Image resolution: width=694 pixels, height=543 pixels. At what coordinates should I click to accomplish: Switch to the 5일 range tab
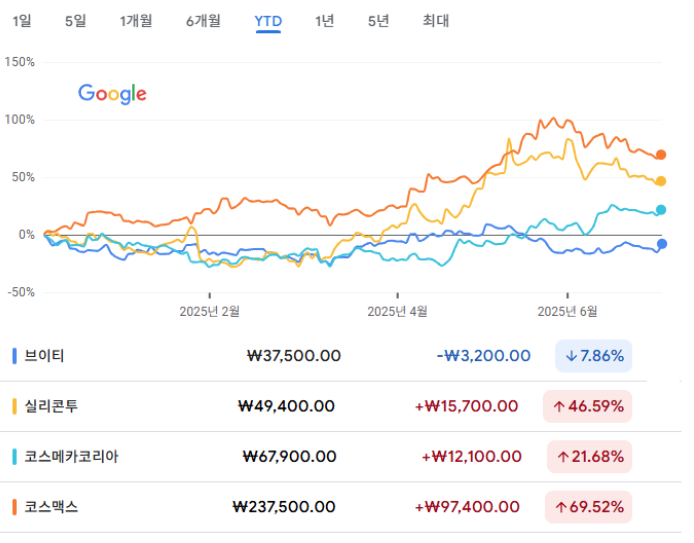76,21
